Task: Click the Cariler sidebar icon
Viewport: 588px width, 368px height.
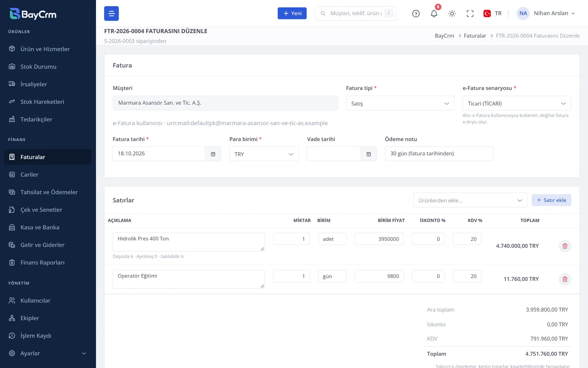Action: pyautogui.click(x=12, y=175)
